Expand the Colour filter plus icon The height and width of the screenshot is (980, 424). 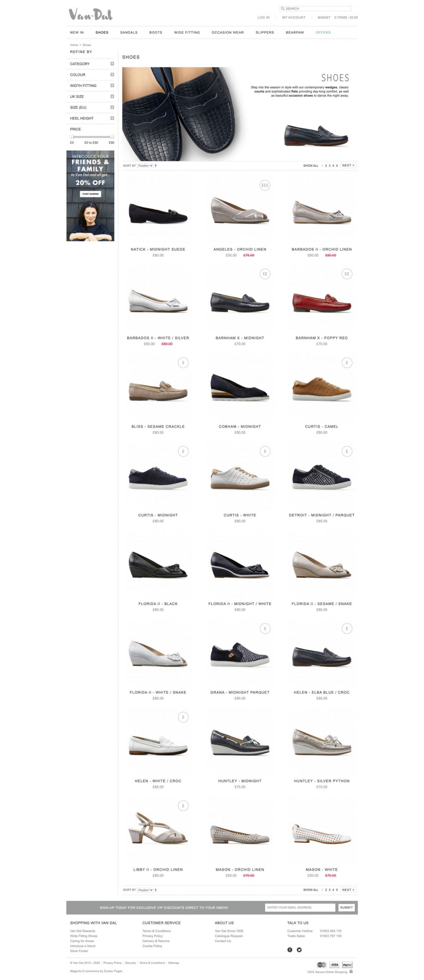coord(112,75)
